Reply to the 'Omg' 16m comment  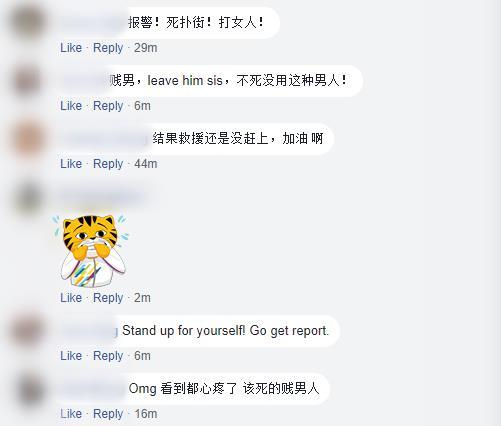click(108, 414)
